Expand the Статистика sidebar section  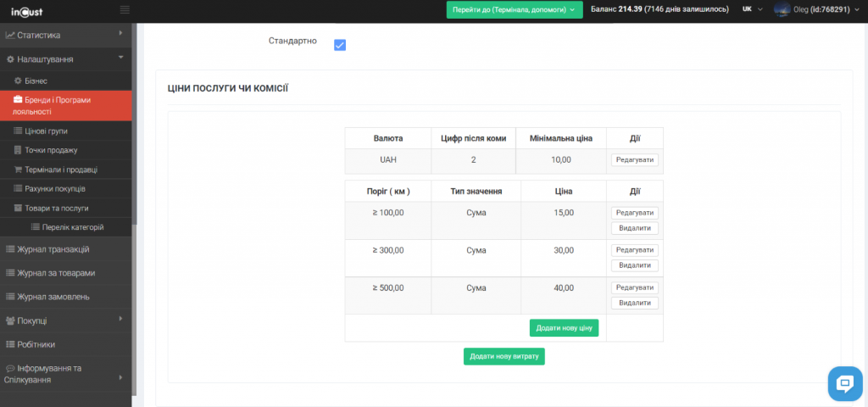click(65, 36)
